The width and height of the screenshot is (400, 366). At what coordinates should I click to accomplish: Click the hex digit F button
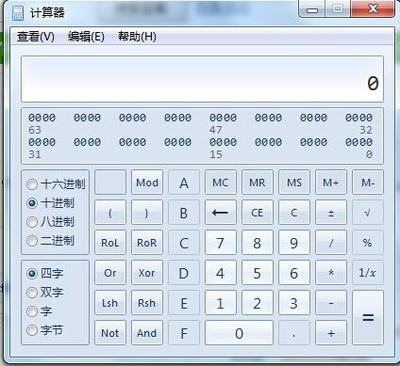(x=184, y=333)
